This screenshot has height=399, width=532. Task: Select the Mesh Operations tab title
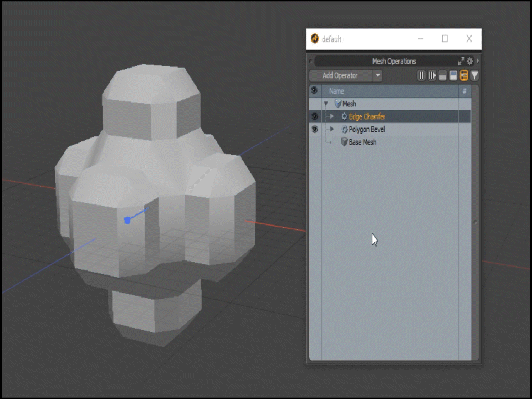[x=393, y=61]
